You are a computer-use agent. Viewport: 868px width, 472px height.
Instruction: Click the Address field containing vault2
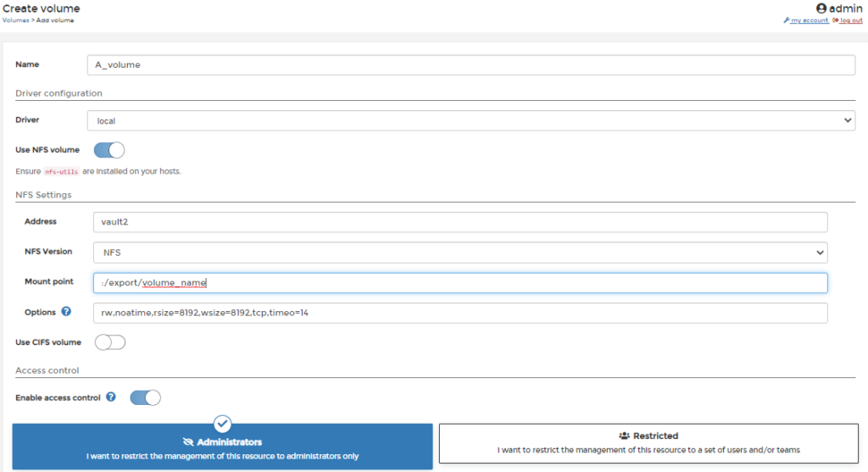tap(460, 222)
